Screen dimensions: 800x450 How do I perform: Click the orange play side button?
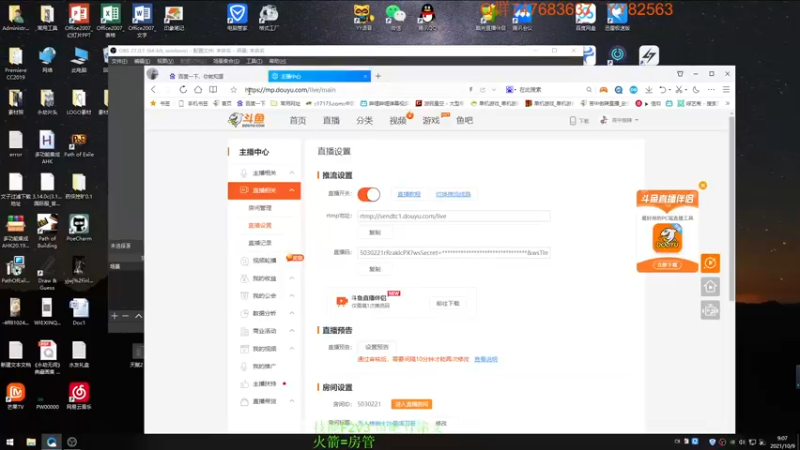tap(710, 263)
